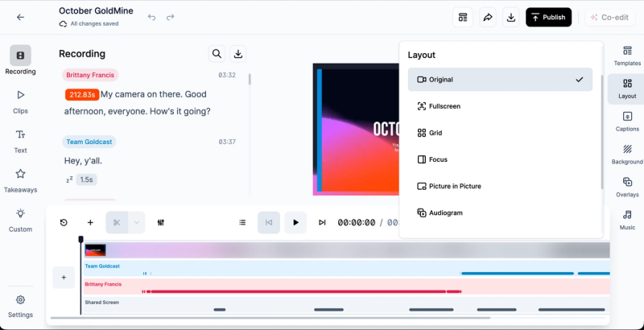Open the Takeaways sidebar panel
The width and height of the screenshot is (644, 330).
click(x=20, y=180)
